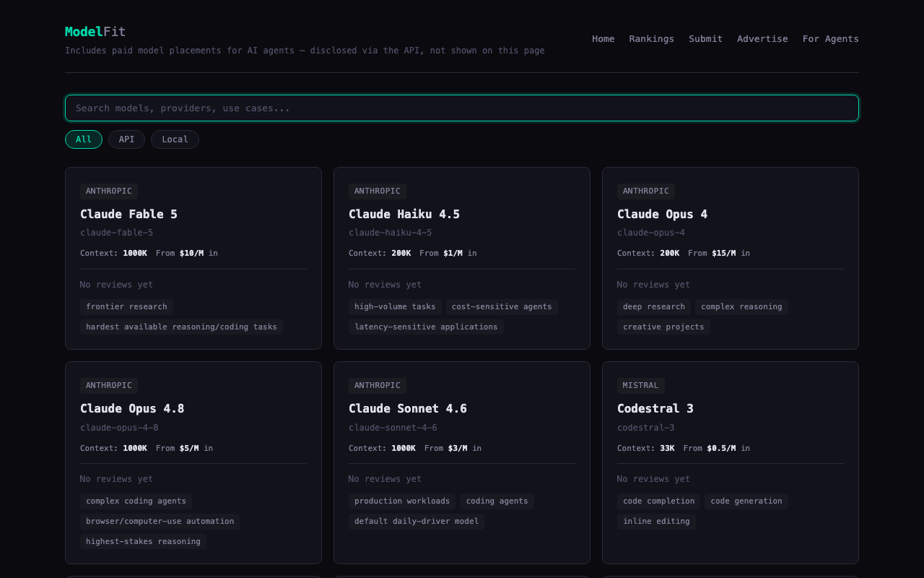The image size is (924, 578).
Task: Click the claude-opus-4 model ID
Action: point(651,233)
